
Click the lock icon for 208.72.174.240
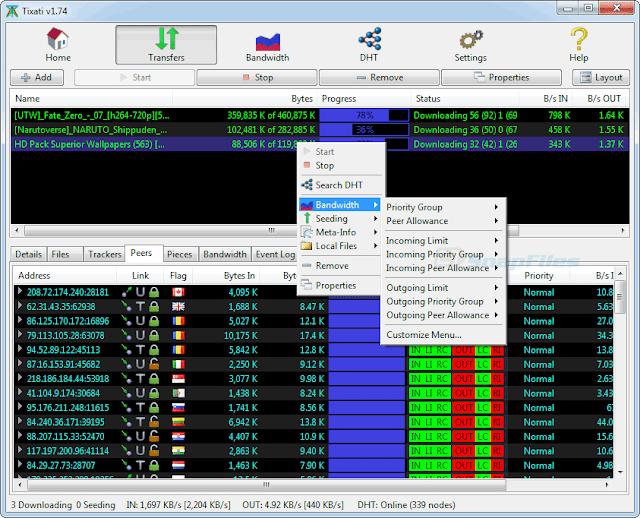coord(154,292)
